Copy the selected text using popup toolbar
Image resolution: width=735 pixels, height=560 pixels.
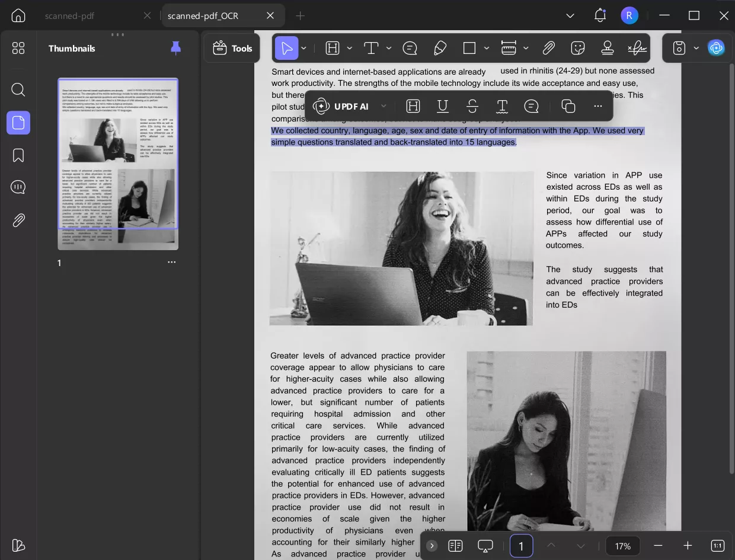click(x=568, y=106)
